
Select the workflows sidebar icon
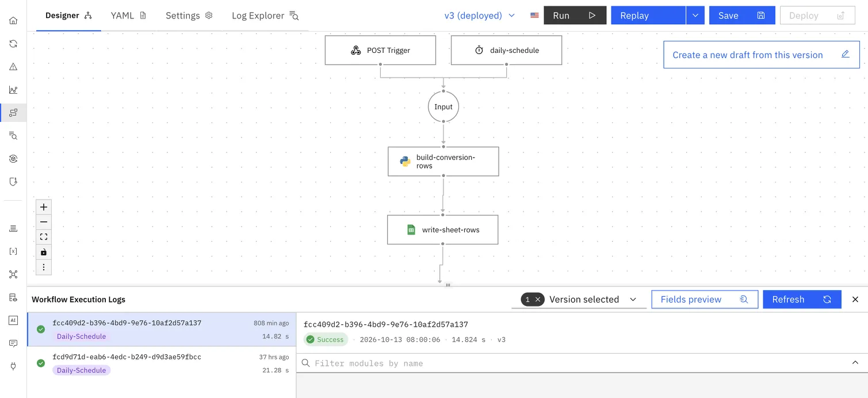click(13, 113)
